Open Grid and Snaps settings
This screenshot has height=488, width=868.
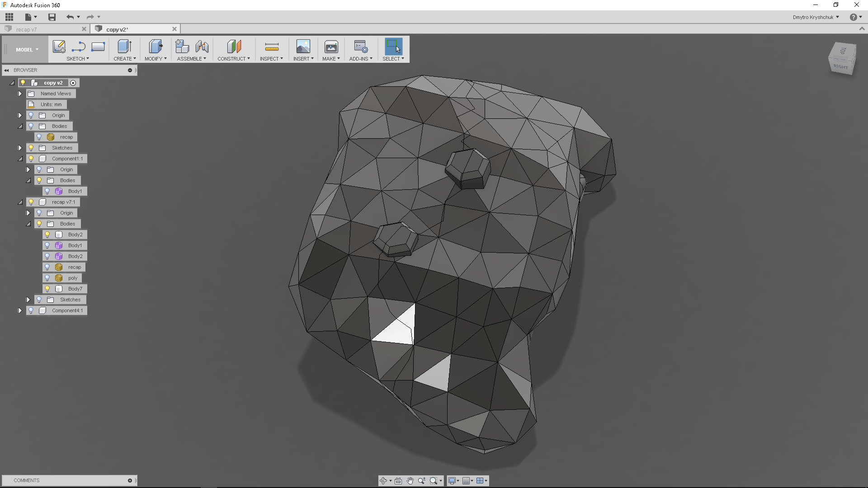(x=466, y=481)
